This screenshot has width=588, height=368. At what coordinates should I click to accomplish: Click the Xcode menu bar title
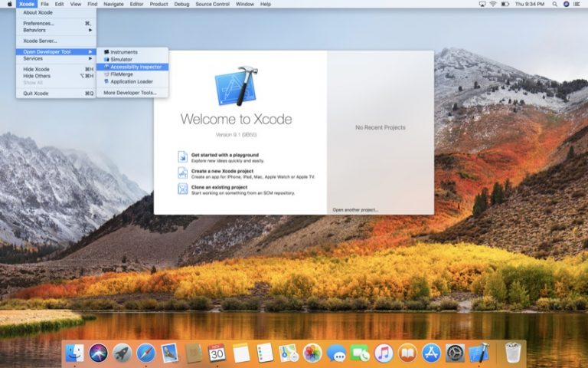pyautogui.click(x=27, y=4)
